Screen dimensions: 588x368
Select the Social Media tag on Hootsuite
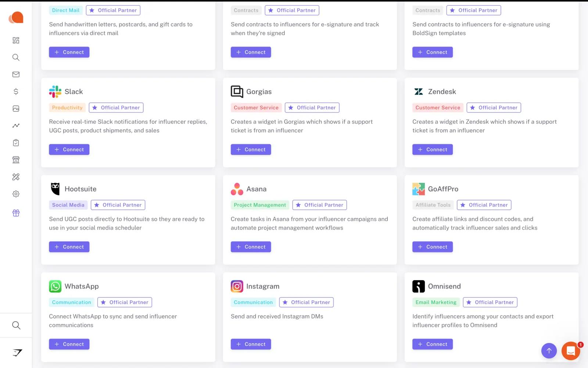[68, 205]
